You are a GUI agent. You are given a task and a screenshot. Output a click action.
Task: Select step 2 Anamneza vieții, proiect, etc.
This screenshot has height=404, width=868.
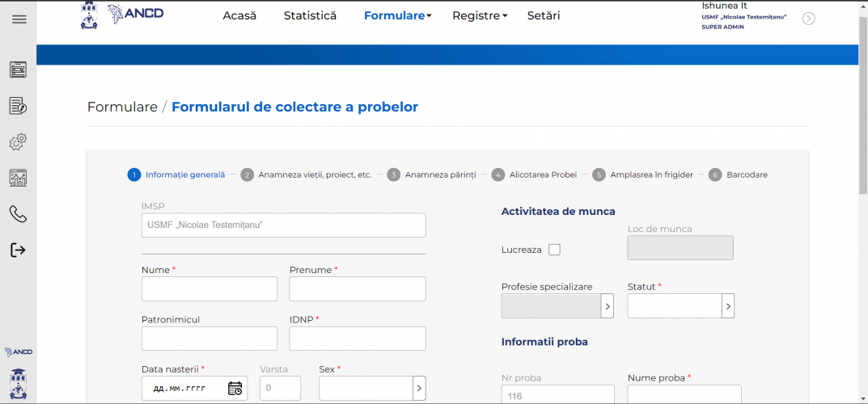pos(306,175)
